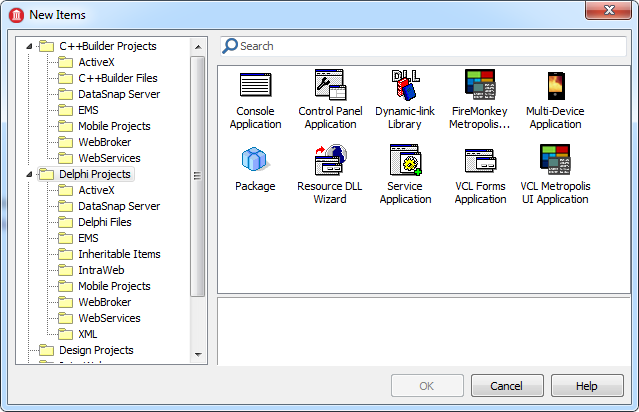
Task: Select WebServices under C++Builder Projects
Action: 99,158
